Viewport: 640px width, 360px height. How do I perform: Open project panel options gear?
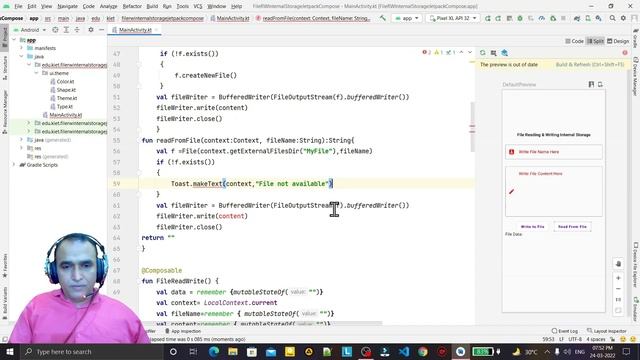[91, 30]
